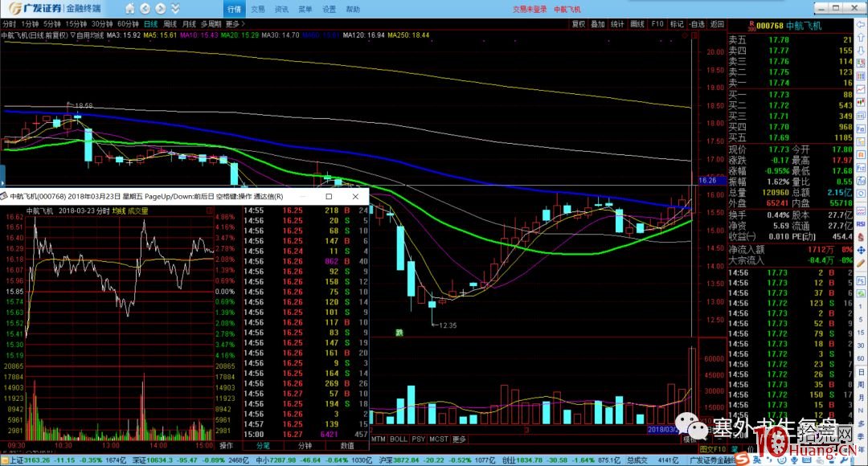Expand 更多 period options
This screenshot has width=868, height=466.
pyautogui.click(x=235, y=24)
